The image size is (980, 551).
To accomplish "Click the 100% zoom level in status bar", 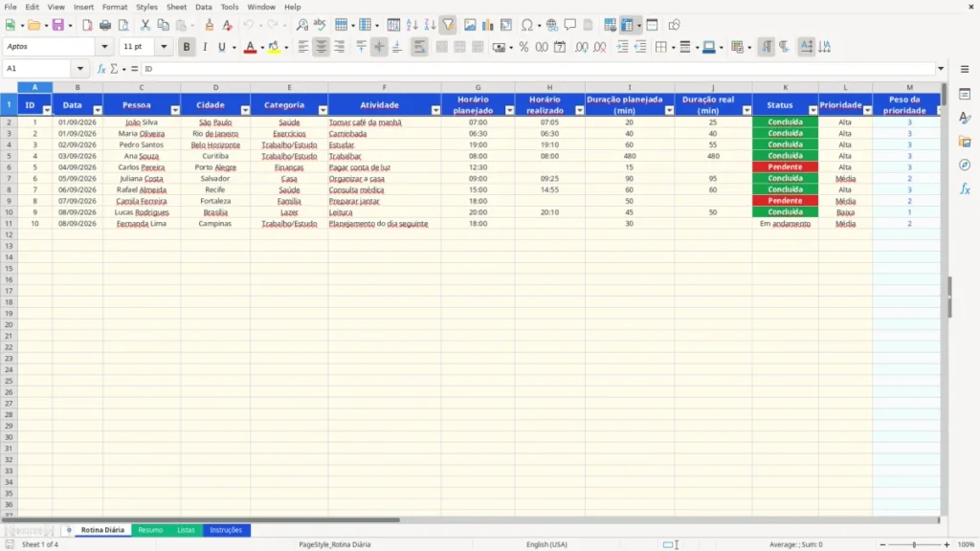I will pos(967,544).
